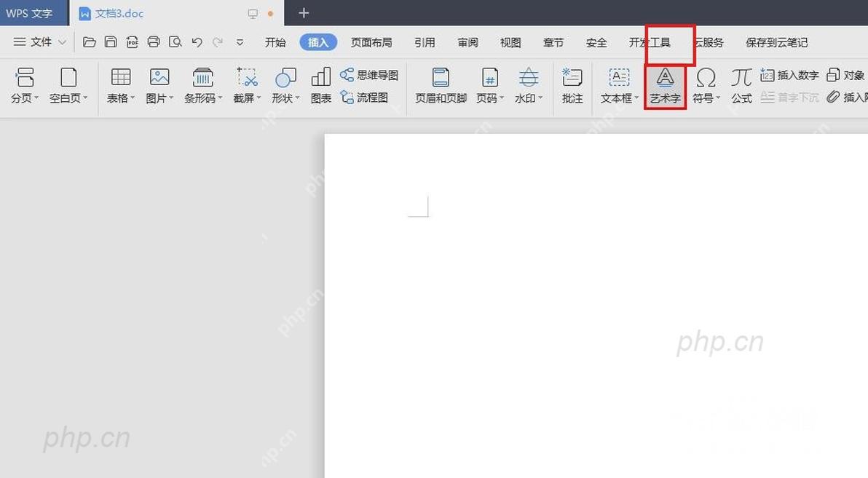Screen dimensions: 868x478
Task: Insert a 批注 comment
Action: tap(572, 86)
